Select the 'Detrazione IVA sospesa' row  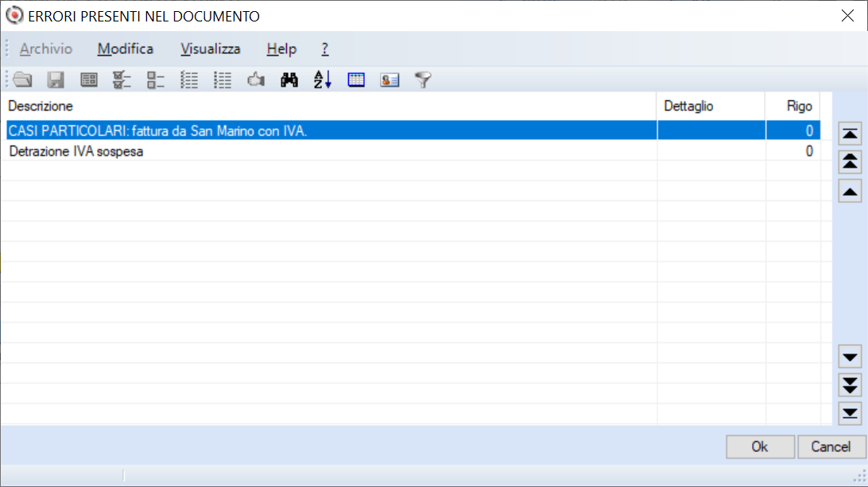pos(413,151)
